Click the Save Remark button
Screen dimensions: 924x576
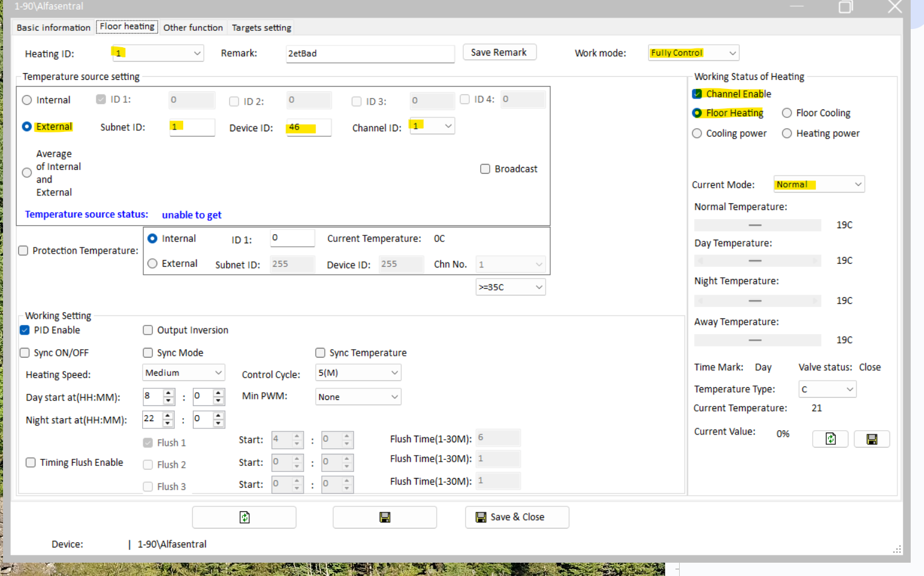(499, 53)
